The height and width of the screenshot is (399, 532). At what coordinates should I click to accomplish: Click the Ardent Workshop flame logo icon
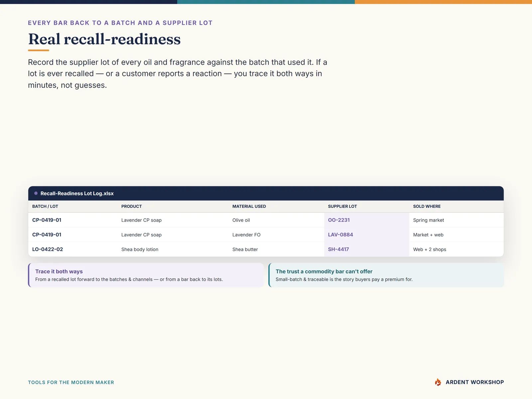click(x=438, y=382)
